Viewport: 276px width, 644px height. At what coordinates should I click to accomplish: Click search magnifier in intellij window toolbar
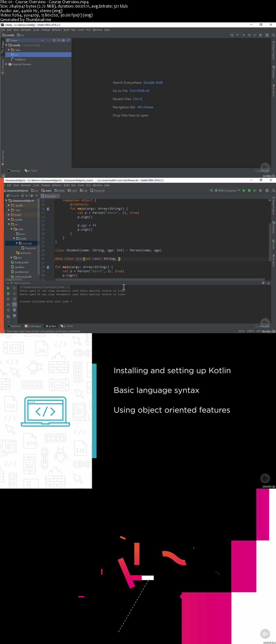click(x=273, y=35)
